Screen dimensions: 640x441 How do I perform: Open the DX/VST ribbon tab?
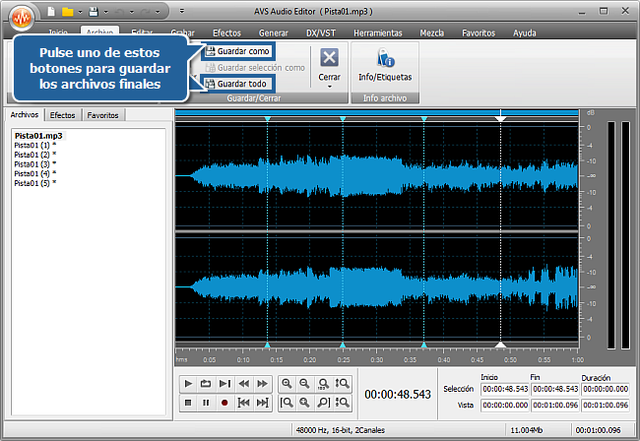coord(321,33)
